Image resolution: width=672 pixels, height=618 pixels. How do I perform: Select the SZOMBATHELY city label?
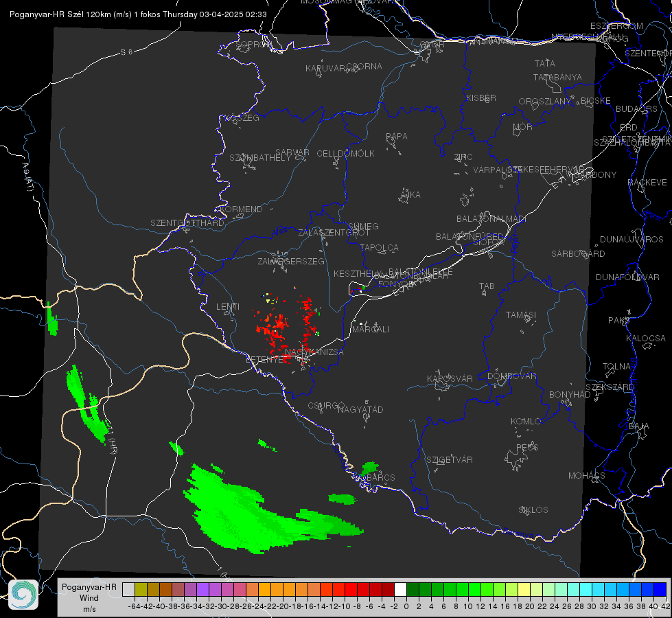[x=260, y=158]
